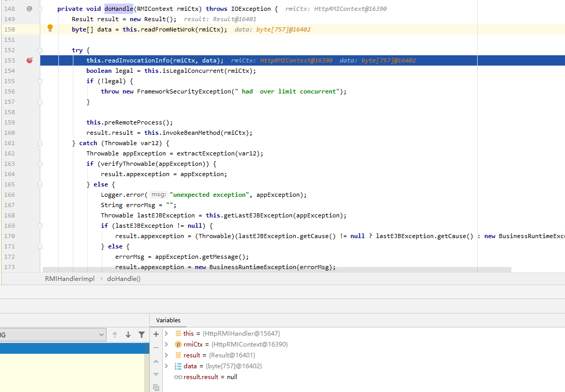Select the Variables tab
Viewport: 565px width, 392px height.
point(168,320)
